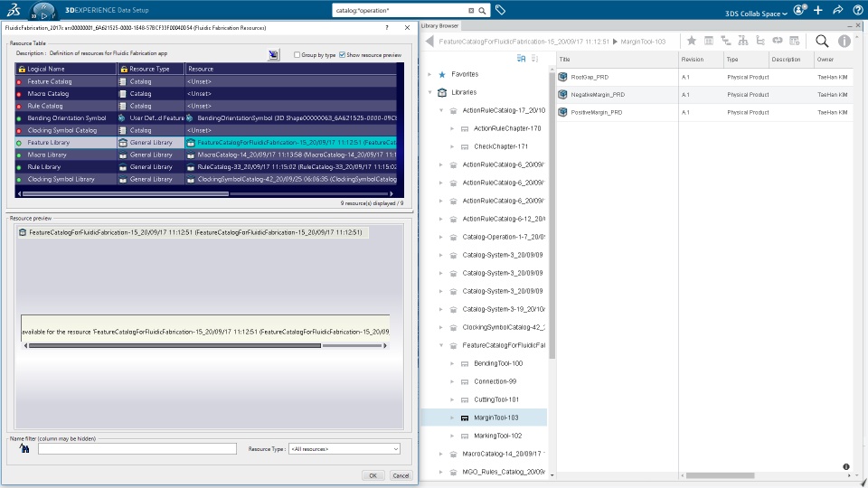Click FeatureCatalogForFluidicFabrication breadcrumb
The image size is (868, 488).
pyautogui.click(x=524, y=42)
